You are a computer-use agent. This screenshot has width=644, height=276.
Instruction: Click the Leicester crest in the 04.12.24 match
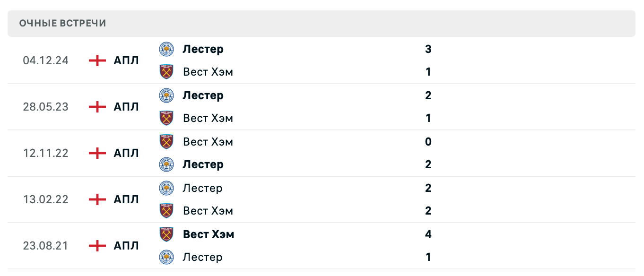tap(166, 49)
